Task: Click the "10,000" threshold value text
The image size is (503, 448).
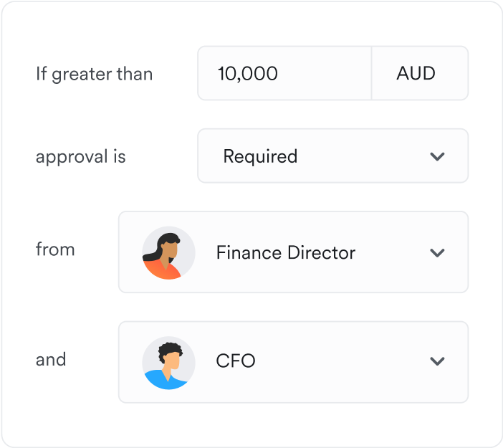Action: point(247,74)
